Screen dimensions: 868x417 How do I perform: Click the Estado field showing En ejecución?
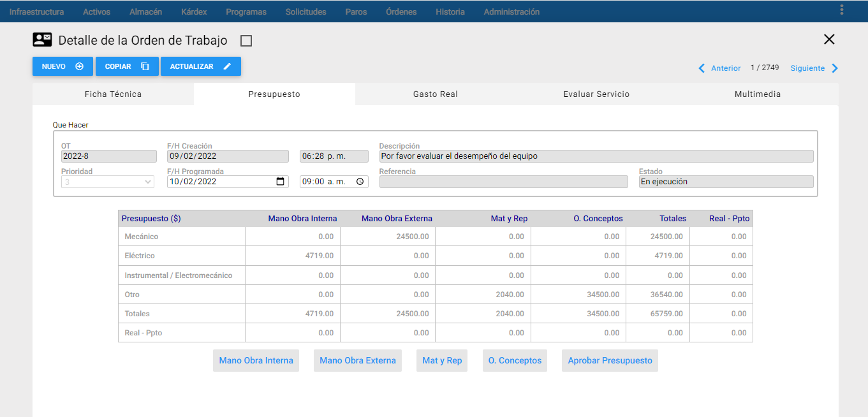pos(726,182)
